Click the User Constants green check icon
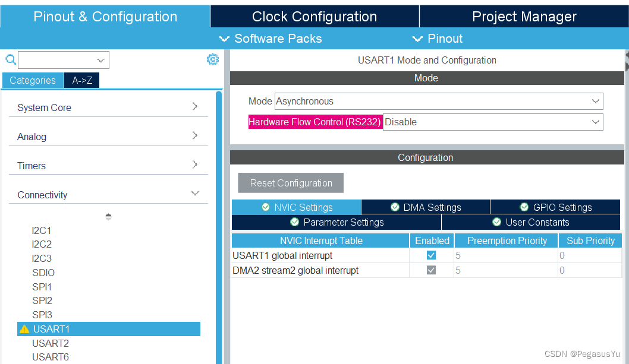Image resolution: width=629 pixels, height=364 pixels. (497, 222)
